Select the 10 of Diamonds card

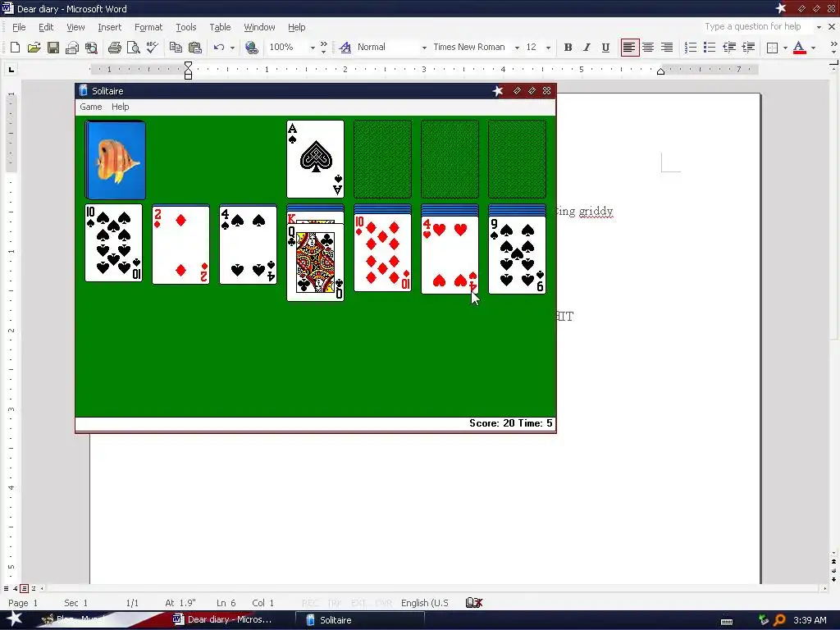[382, 253]
